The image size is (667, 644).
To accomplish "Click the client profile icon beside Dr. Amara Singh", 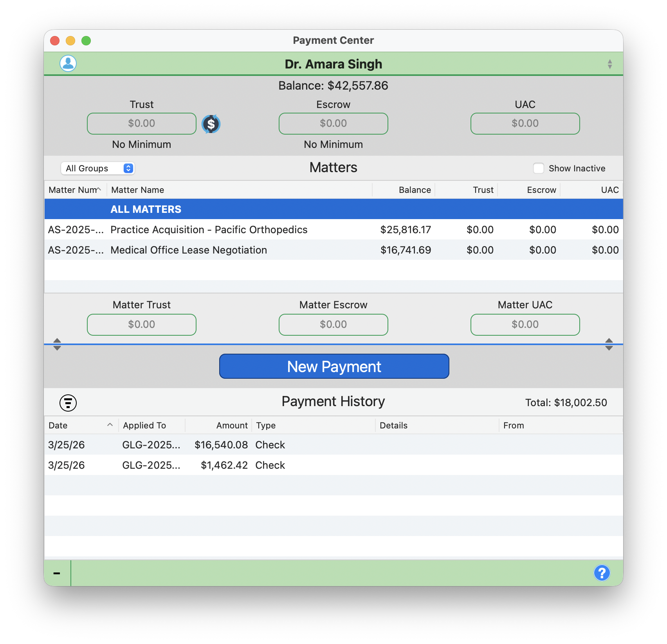I will (x=67, y=63).
